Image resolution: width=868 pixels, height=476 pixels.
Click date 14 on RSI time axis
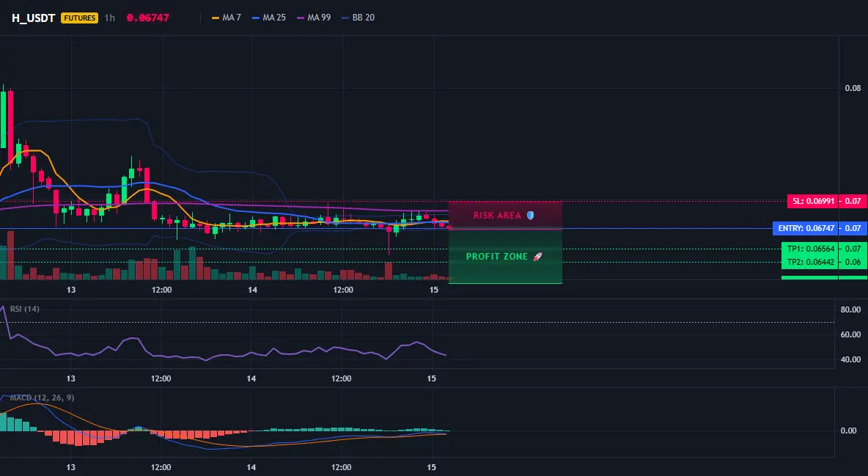coord(251,378)
